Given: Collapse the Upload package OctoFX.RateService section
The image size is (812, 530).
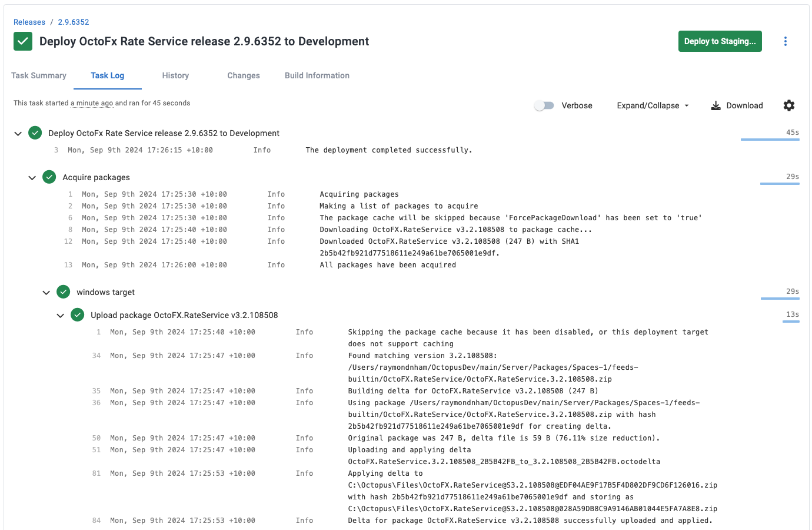Looking at the screenshot, I should (x=61, y=316).
